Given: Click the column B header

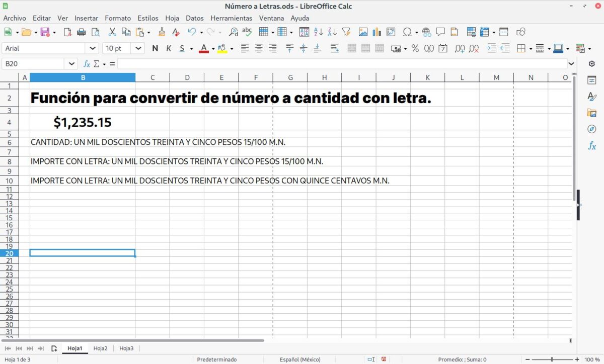Looking at the screenshot, I should (x=83, y=77).
